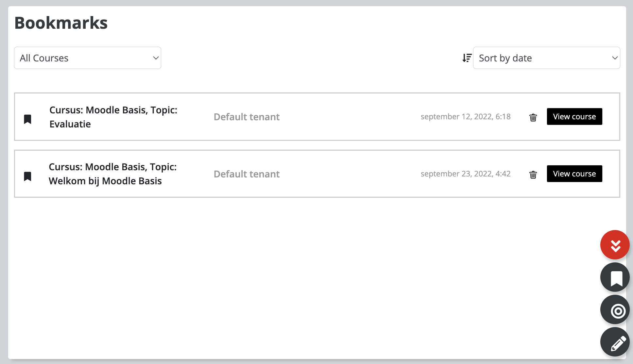The width and height of the screenshot is (633, 364).
Task: Open Welkom bij Moodle Basis bookmark title
Action: pos(112,174)
